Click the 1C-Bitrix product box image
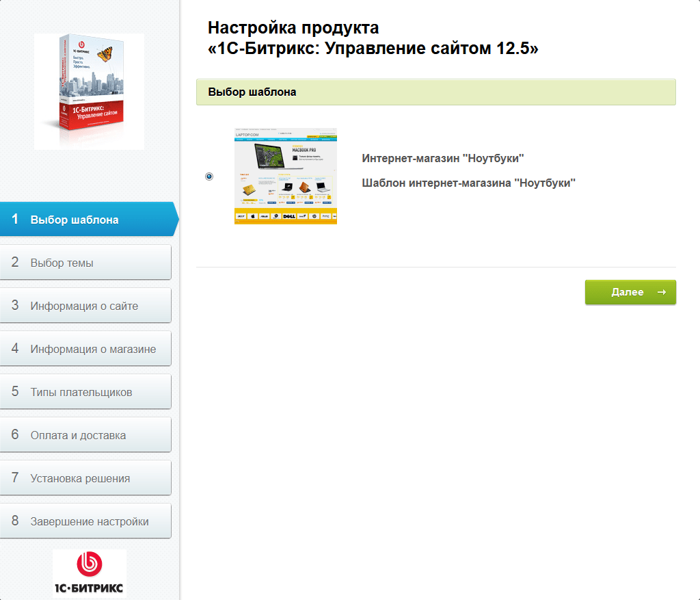This screenshot has width=700, height=600. coord(89,91)
